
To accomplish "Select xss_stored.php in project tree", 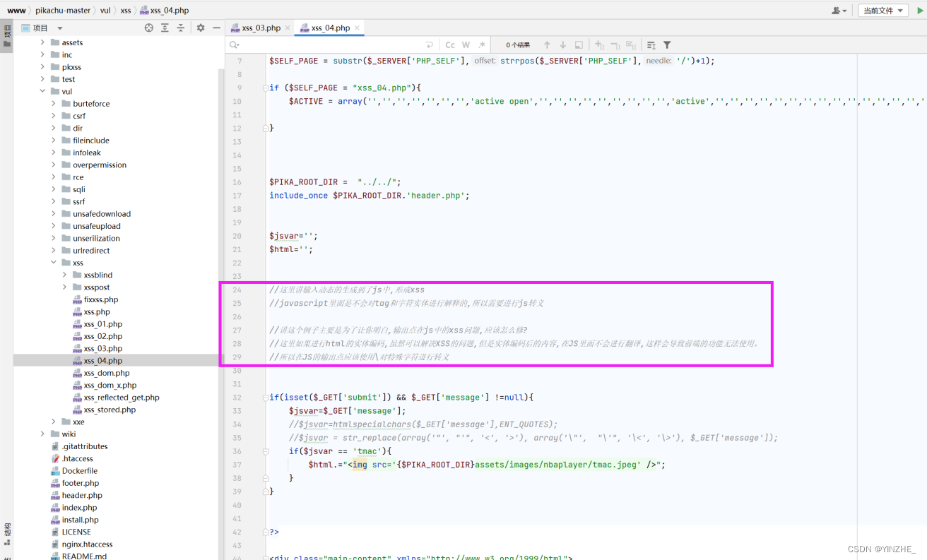I will [110, 410].
